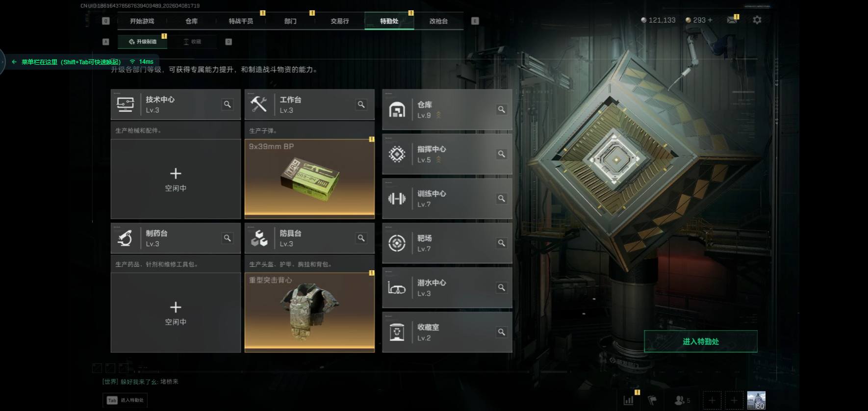Add currency with plus next to 293
This screenshot has height=411, width=868.
(710, 20)
